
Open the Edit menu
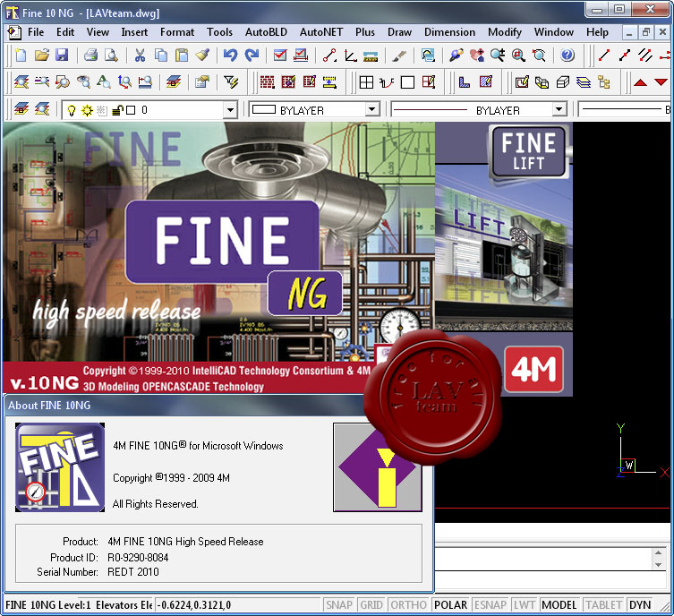pos(65,32)
